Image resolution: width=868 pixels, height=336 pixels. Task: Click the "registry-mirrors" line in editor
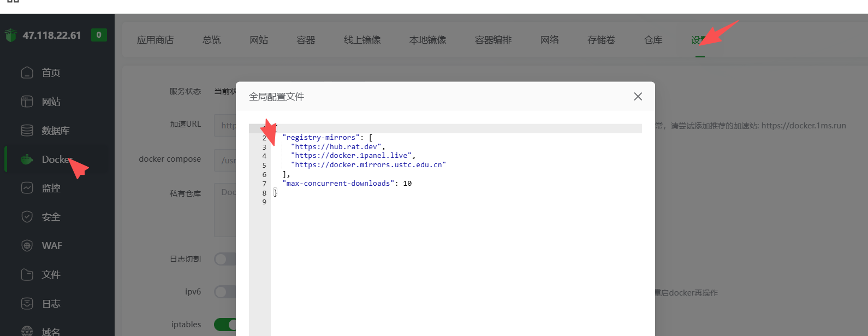tap(327, 138)
